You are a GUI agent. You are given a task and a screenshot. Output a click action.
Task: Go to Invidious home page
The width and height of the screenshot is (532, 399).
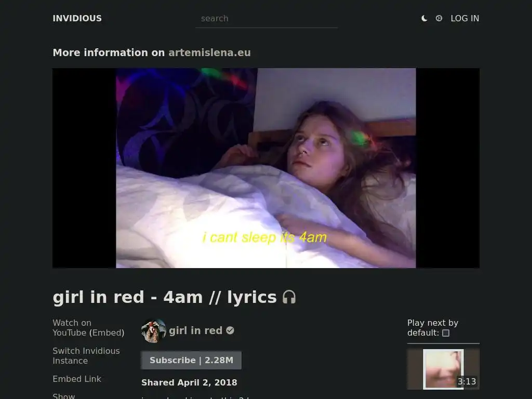coord(77,18)
